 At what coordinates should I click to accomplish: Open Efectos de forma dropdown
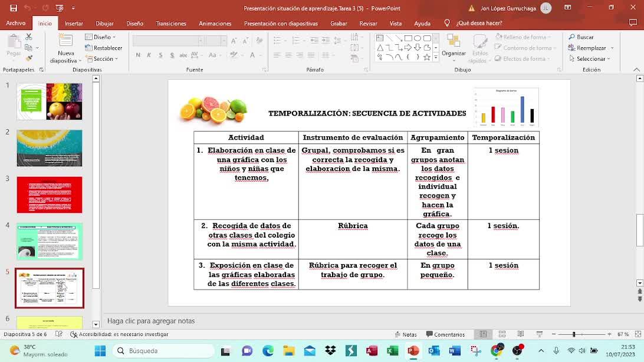click(522, 59)
